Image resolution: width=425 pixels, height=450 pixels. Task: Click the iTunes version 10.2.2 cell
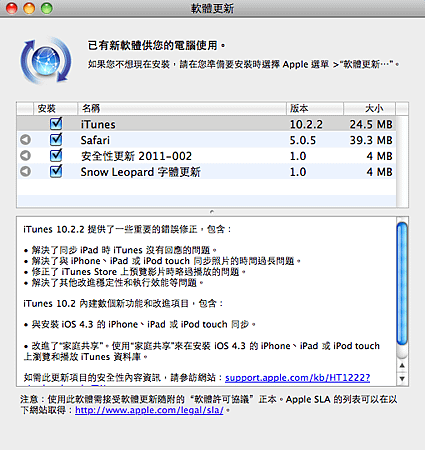(x=306, y=124)
